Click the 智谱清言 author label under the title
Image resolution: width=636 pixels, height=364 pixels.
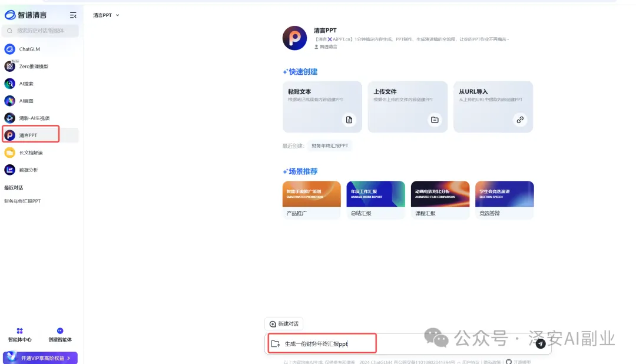pos(326,47)
